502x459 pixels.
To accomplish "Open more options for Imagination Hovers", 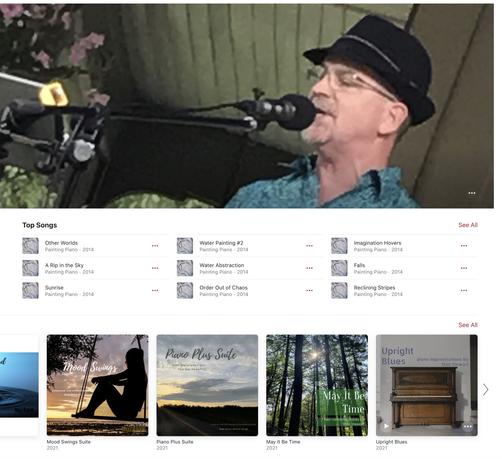I will (x=464, y=246).
